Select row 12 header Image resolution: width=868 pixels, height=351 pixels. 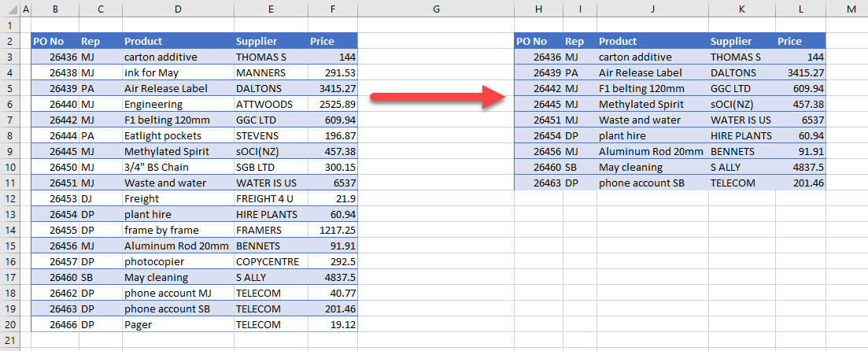9,198
